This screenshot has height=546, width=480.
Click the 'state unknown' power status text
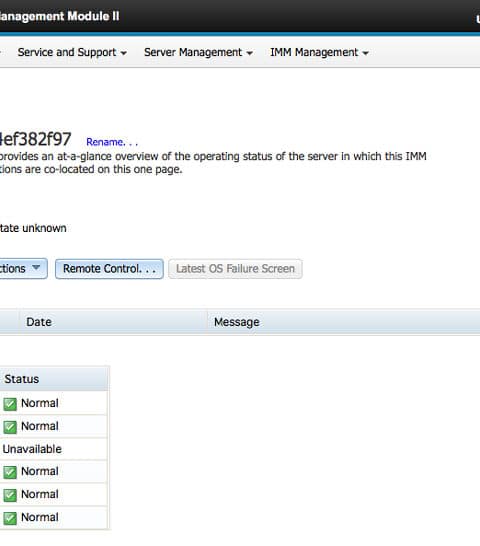[x=33, y=228]
